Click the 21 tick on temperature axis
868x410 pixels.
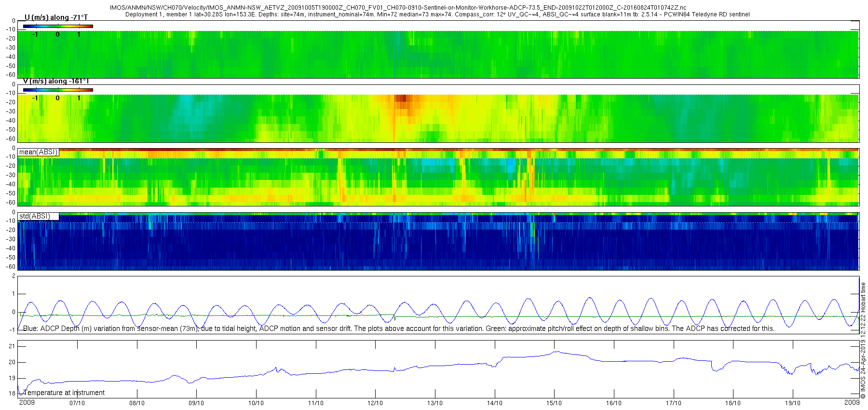(x=12, y=346)
